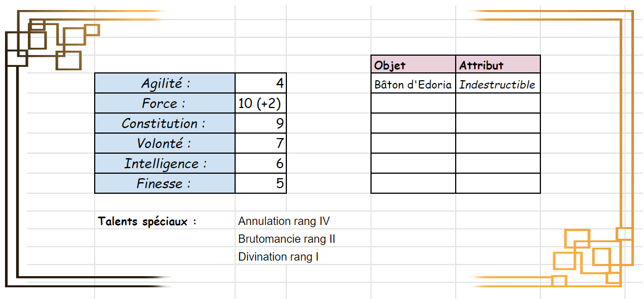Click the Finesse value cell containing 5
This screenshot has width=644, height=299.
click(261, 184)
